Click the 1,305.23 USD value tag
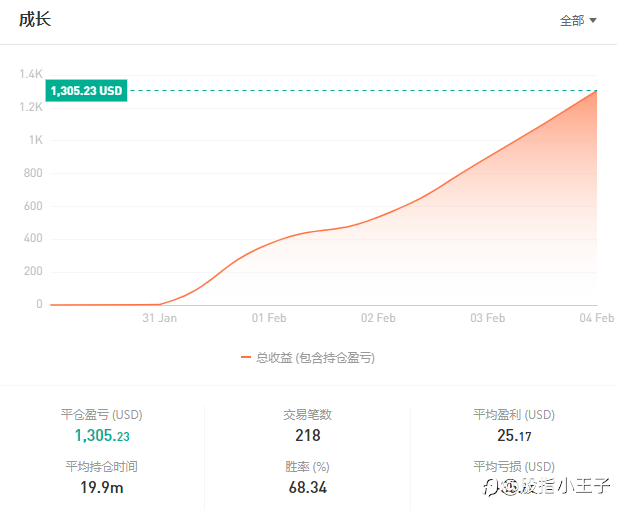The width and height of the screenshot is (617, 520). tap(86, 91)
